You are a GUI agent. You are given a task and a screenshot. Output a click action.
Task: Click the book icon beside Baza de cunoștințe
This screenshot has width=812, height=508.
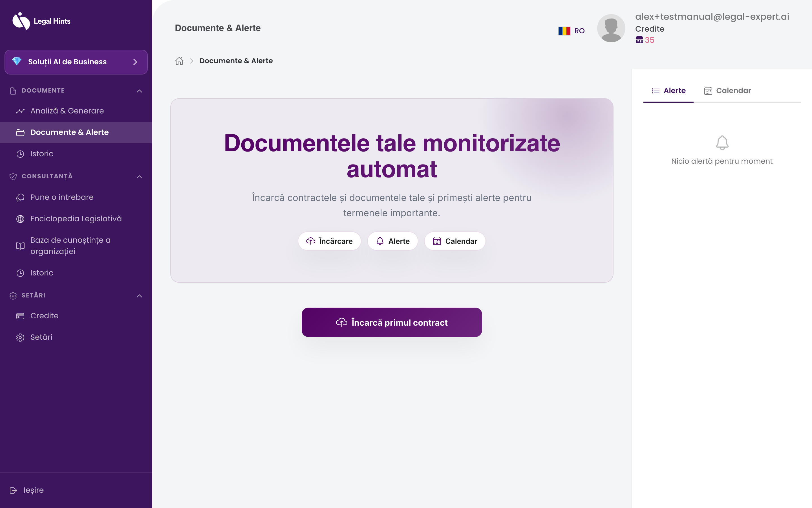[x=20, y=246]
